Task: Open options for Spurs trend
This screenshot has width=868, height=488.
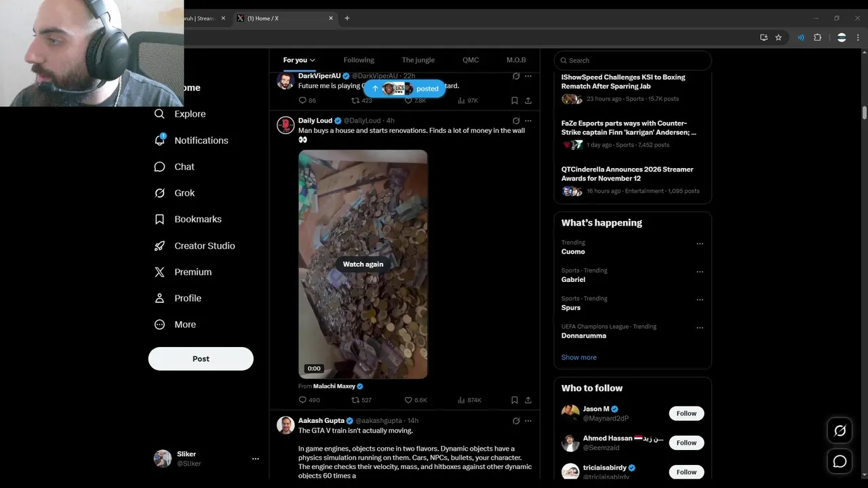Action: tap(700, 300)
